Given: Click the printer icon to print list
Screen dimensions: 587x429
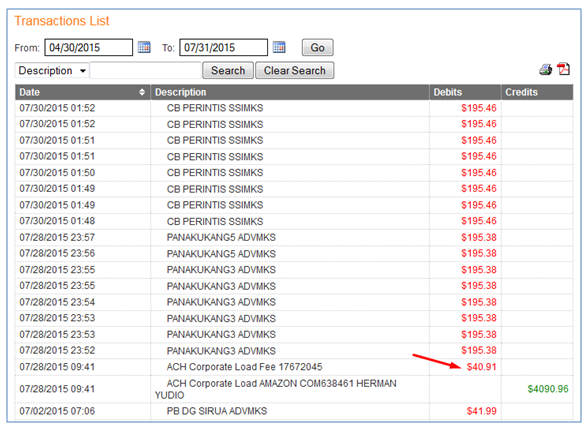Looking at the screenshot, I should pos(545,70).
